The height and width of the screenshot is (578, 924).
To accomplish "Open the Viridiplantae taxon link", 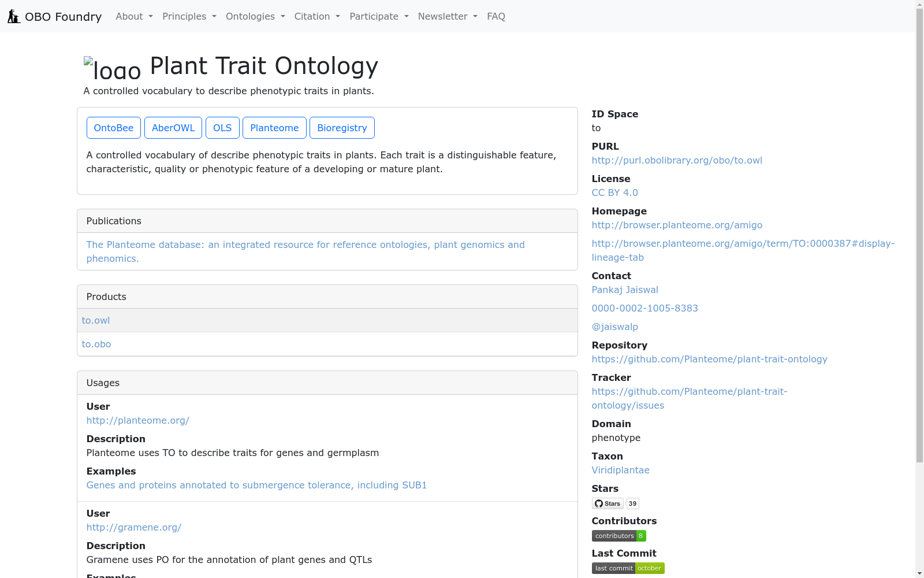I will pyautogui.click(x=621, y=470).
